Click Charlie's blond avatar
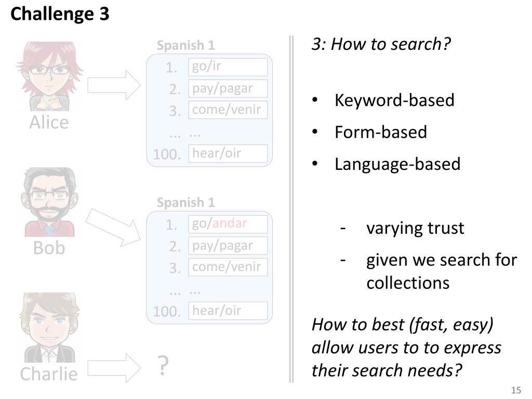Viewport: 532px width, 399px height. click(49, 327)
